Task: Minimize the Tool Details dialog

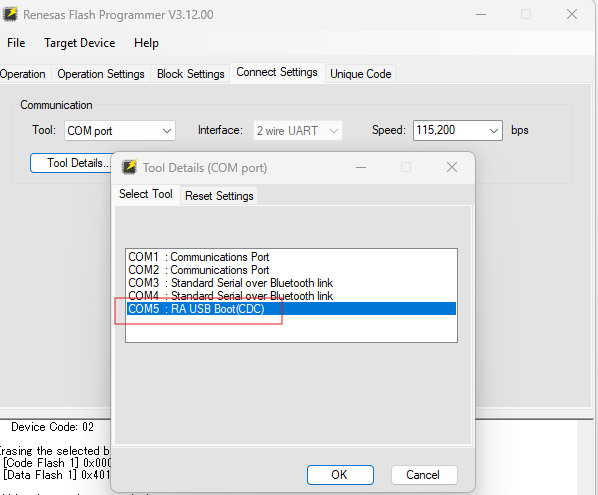Action: pos(361,167)
